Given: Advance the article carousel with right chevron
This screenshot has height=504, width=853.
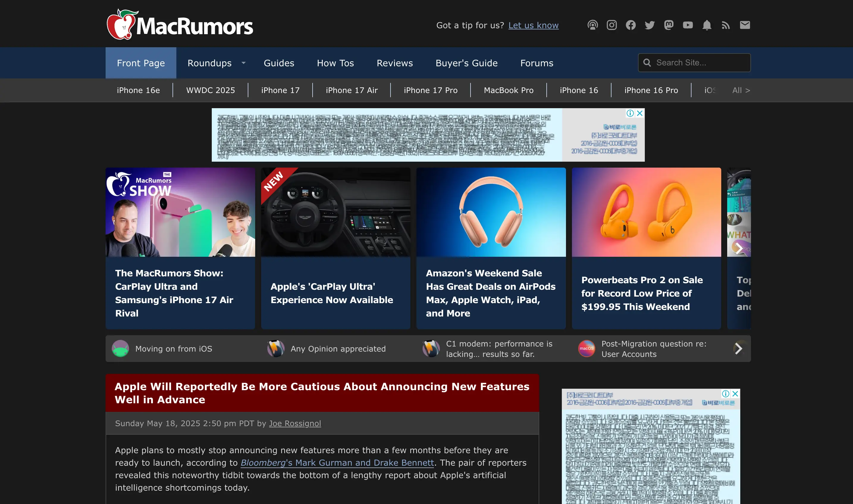Looking at the screenshot, I should (x=738, y=248).
